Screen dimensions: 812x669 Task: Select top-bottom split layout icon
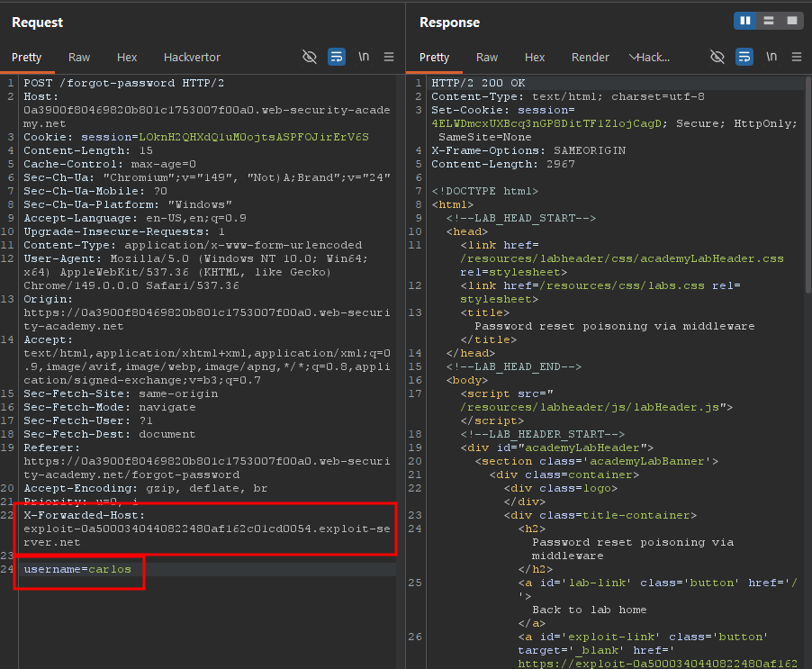(769, 21)
